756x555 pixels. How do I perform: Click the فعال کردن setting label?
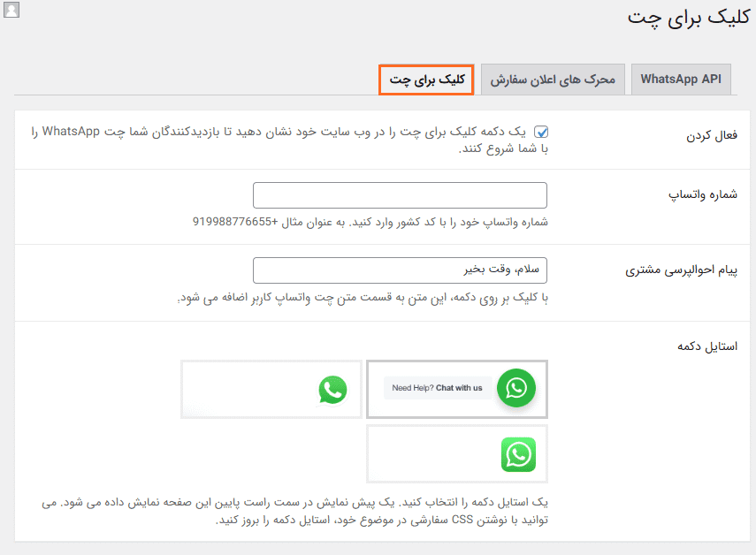coord(712,136)
